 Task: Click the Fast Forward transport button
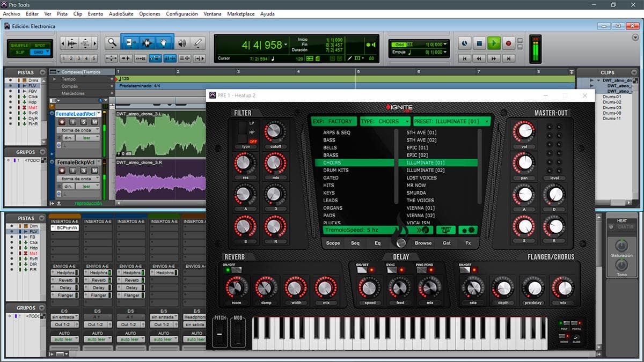[494, 58]
